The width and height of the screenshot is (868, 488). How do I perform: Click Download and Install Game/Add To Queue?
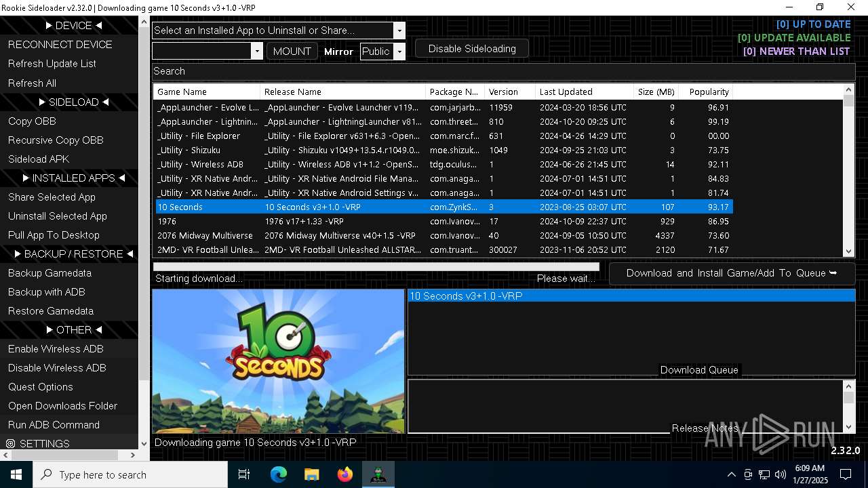tap(732, 273)
